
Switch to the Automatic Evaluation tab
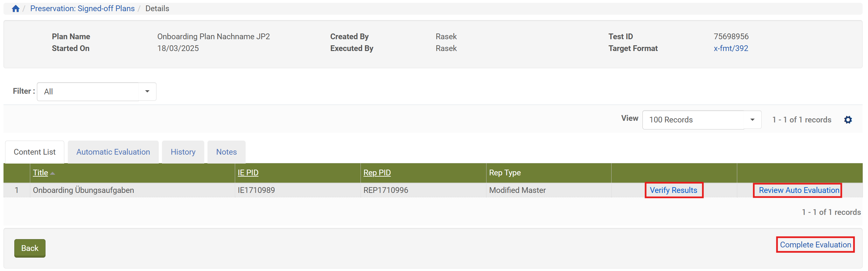[113, 152]
